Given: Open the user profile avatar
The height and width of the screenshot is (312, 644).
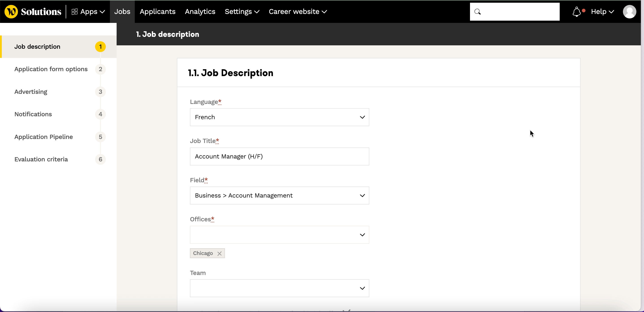Looking at the screenshot, I should [629, 12].
